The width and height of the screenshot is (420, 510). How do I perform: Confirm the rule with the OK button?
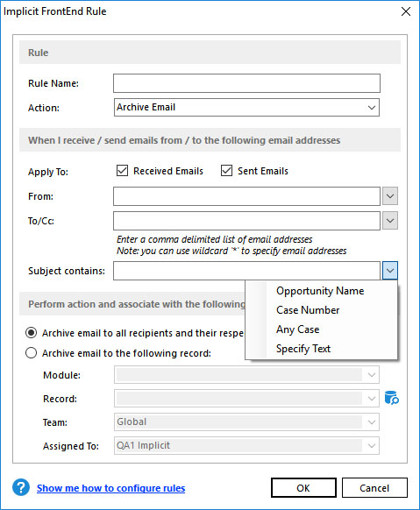point(303,487)
